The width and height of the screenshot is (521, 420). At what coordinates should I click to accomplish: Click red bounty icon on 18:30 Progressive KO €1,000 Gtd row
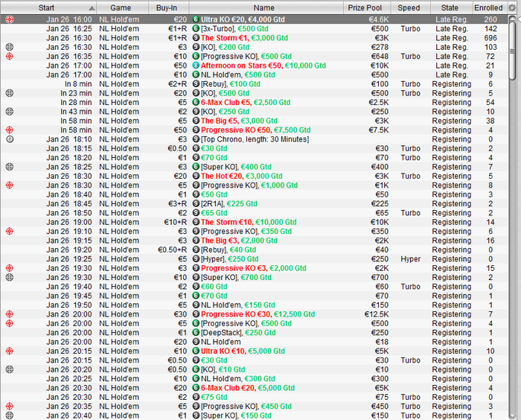click(10, 185)
